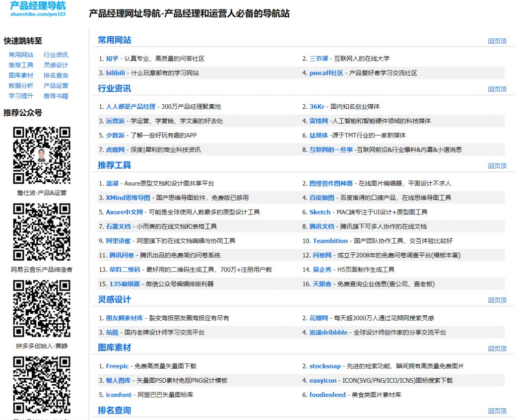
Task: Open the 雷锋网 link
Action: [x=318, y=121]
